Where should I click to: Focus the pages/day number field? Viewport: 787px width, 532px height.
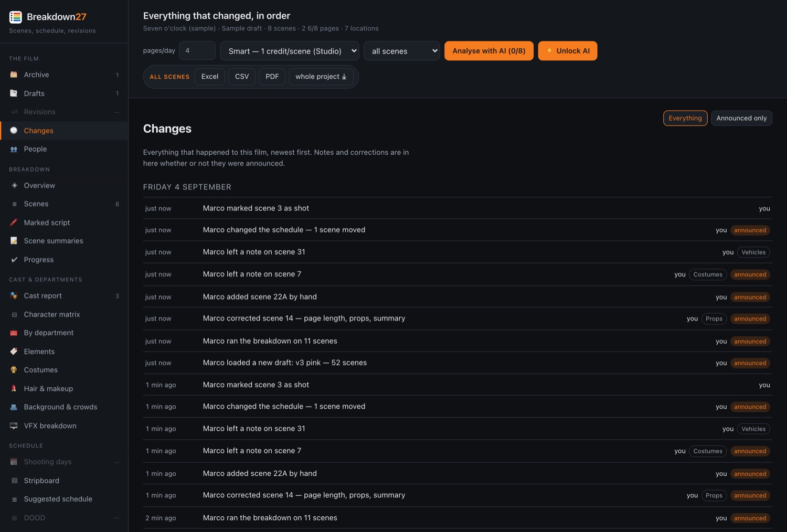coord(197,51)
